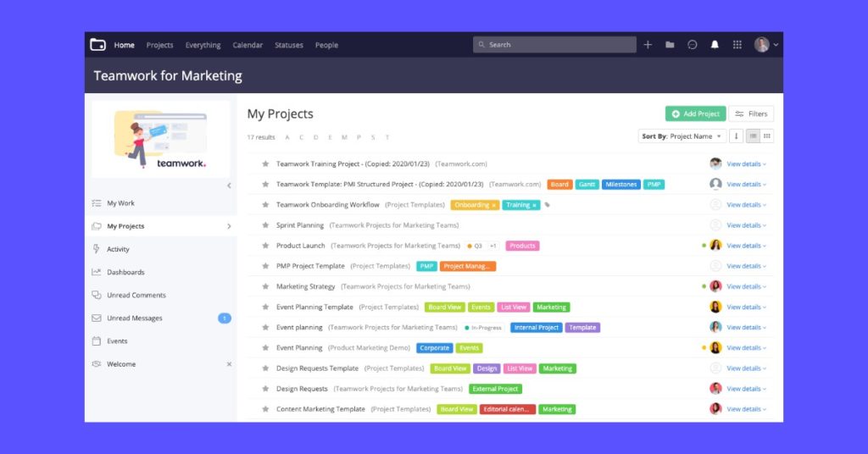868x454 pixels.
Task: Toggle the sort direction arrow
Action: (737, 136)
